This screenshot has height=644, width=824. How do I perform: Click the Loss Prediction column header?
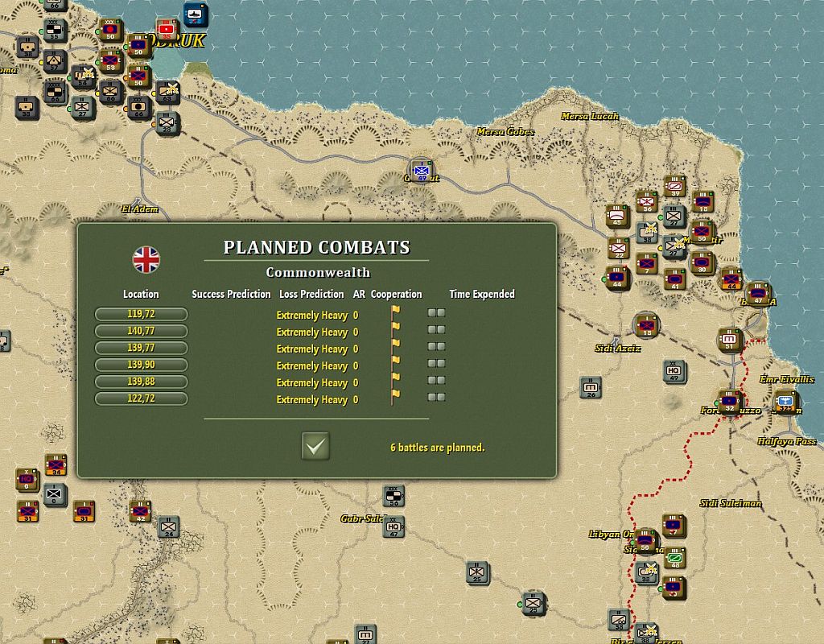[311, 294]
